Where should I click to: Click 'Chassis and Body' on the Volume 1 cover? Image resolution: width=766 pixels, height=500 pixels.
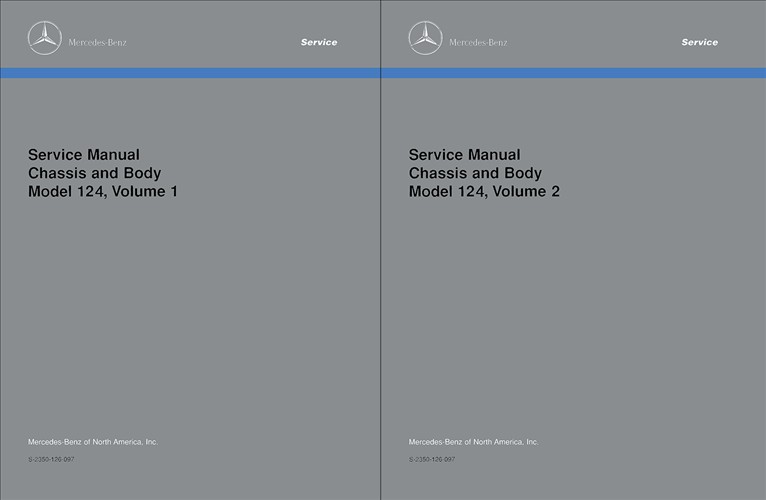pyautogui.click(x=94, y=173)
